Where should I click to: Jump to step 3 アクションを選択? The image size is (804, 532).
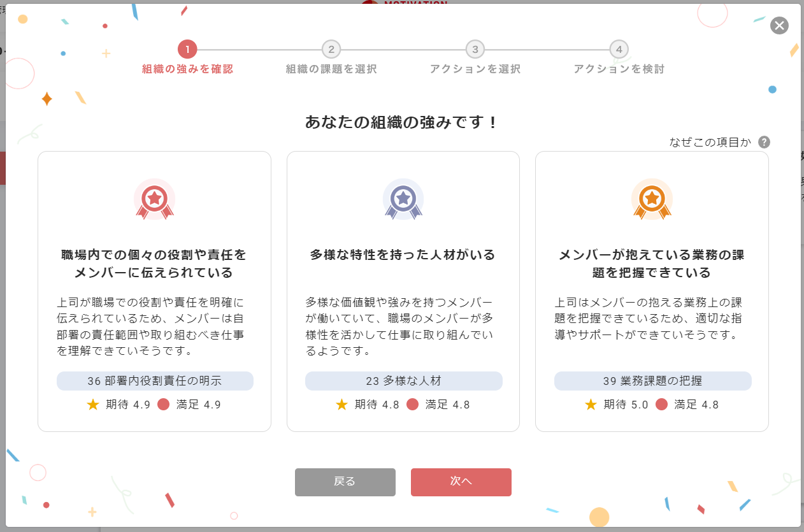[x=475, y=50]
